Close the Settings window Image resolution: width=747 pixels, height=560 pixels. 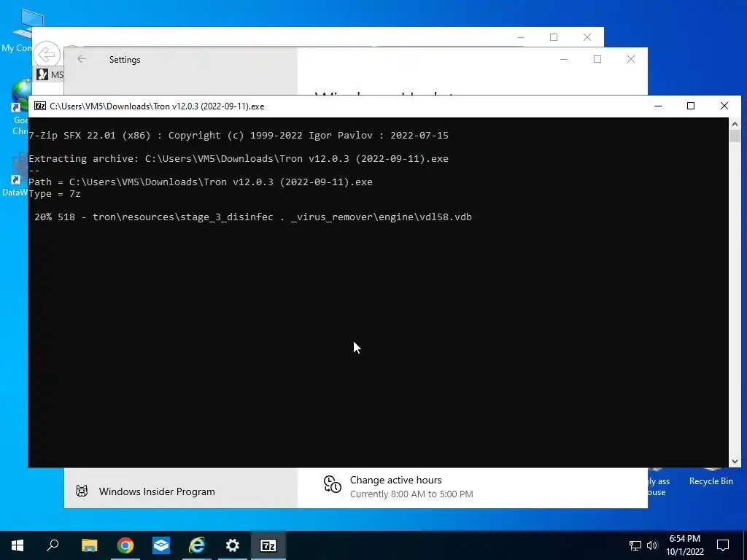631,59
